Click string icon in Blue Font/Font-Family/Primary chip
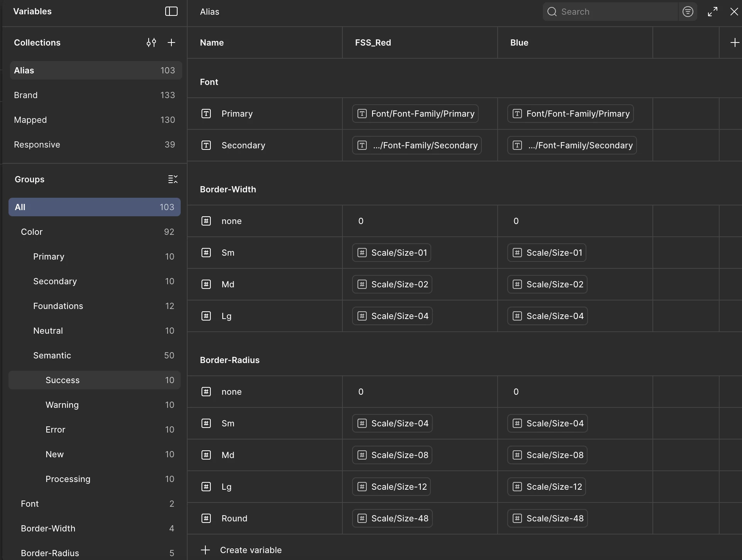 [517, 114]
